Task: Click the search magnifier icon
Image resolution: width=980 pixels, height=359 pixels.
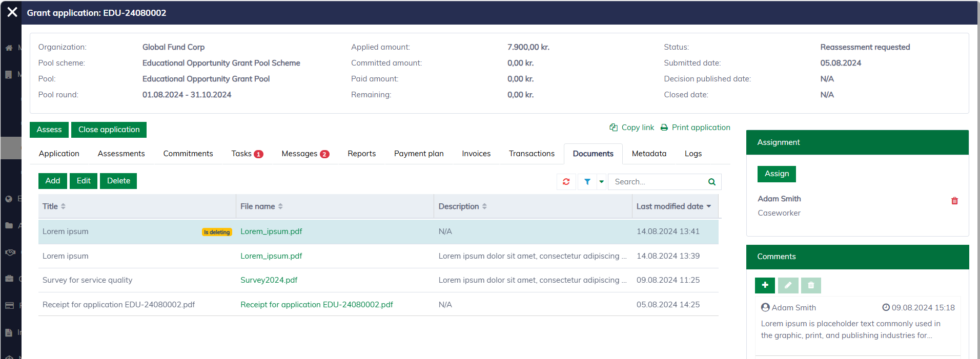Action: (x=711, y=182)
